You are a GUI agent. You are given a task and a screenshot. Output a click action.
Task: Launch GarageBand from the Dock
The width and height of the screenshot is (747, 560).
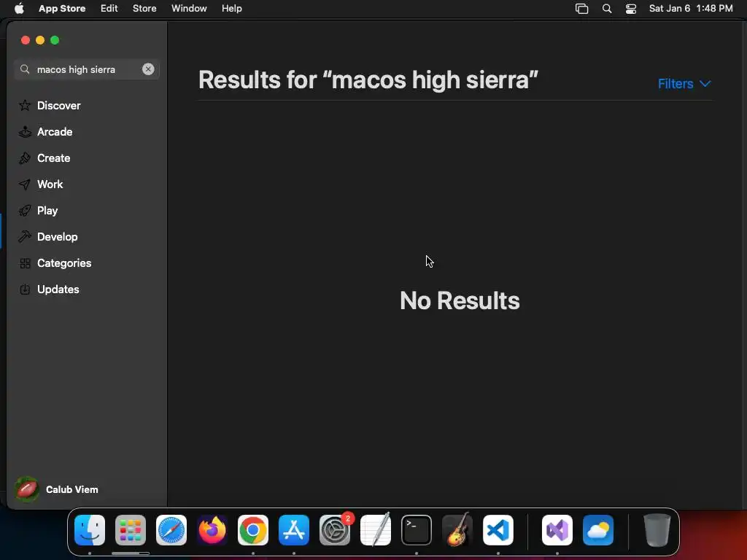(457, 530)
